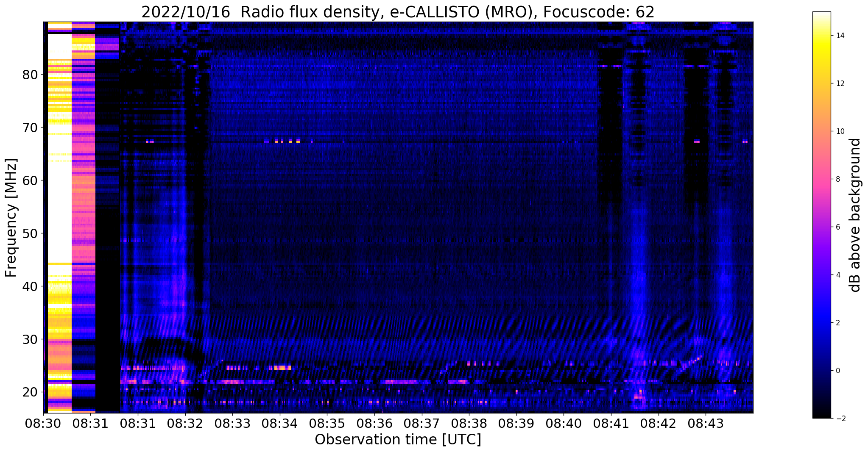The image size is (868, 452).
Task: Click the 'Observation time [UTC]' x-axis label
Action: [398, 439]
